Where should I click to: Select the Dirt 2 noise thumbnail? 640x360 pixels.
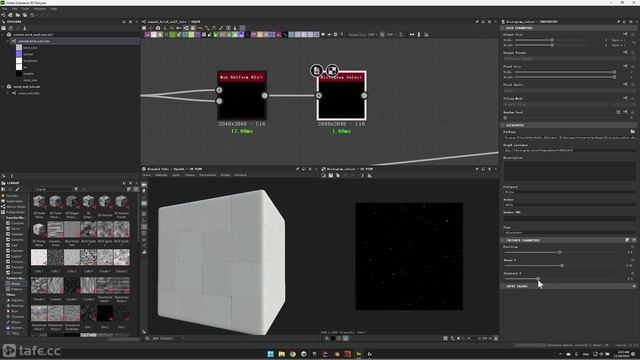coord(105,313)
